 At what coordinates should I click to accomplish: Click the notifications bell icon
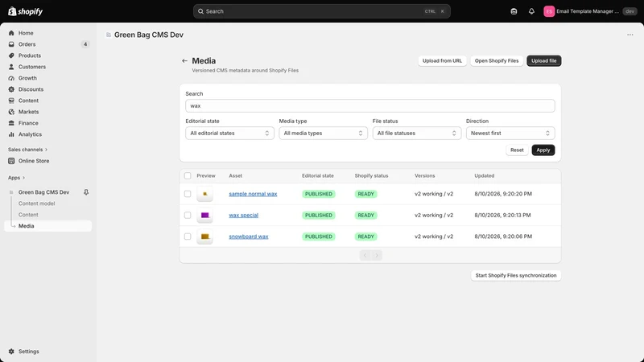[531, 11]
